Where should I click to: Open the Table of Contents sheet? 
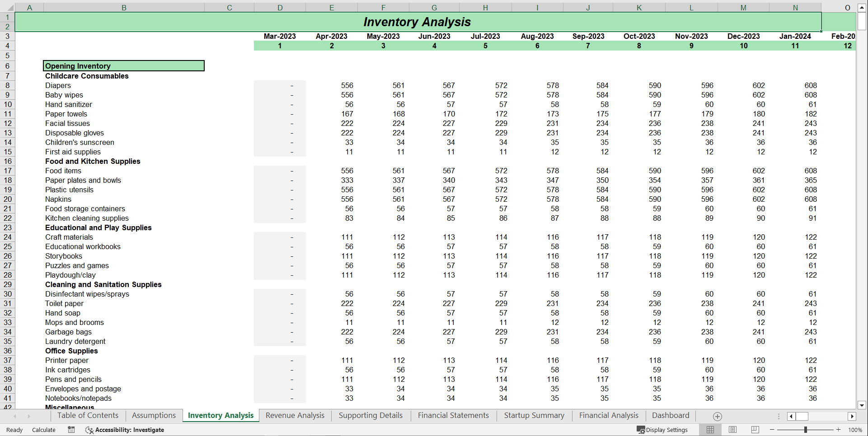[88, 416]
